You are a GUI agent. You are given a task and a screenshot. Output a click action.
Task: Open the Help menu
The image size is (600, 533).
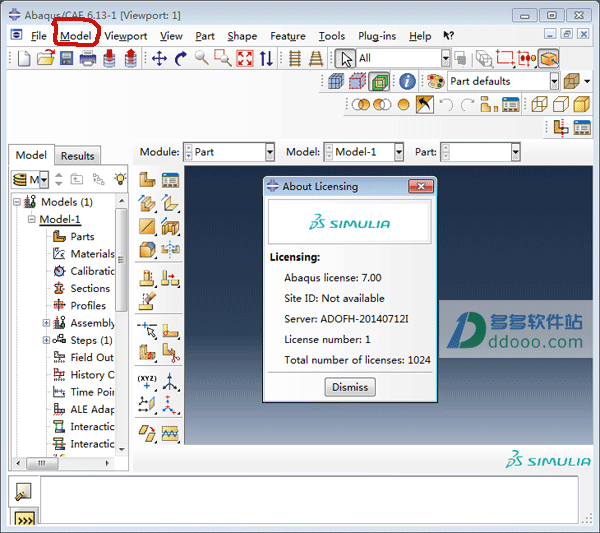pos(420,36)
